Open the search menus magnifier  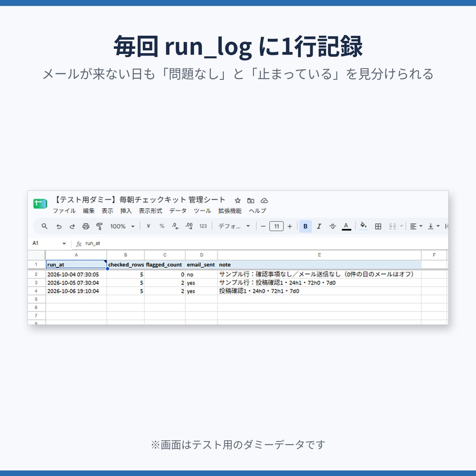coord(45,226)
